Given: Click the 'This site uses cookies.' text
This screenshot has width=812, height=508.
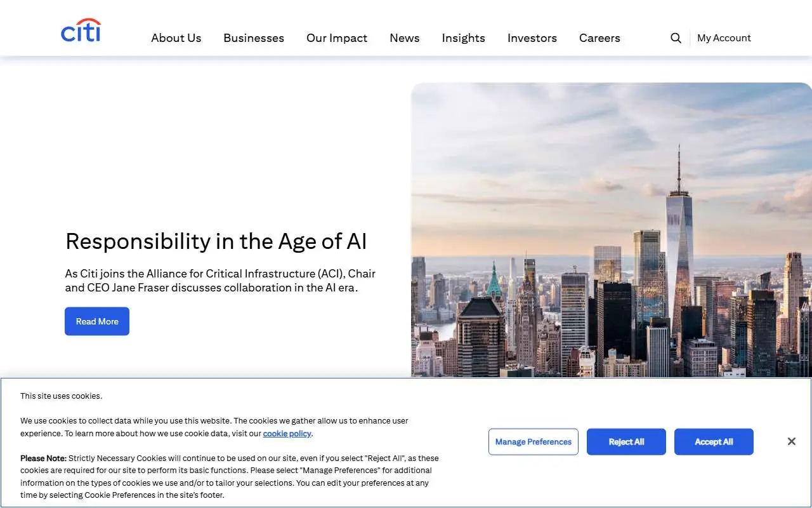Looking at the screenshot, I should (x=61, y=396).
